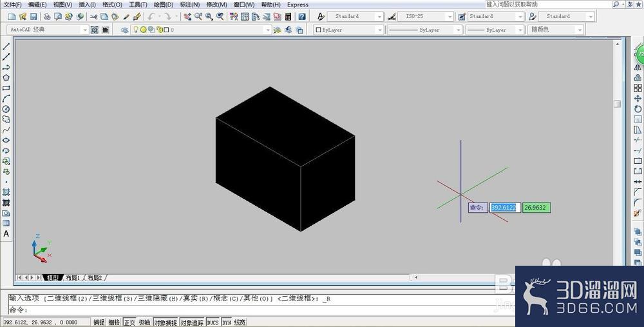Select the Circle drawing tool
Viewport: 644px width, 327px height.
pyautogui.click(x=6, y=109)
